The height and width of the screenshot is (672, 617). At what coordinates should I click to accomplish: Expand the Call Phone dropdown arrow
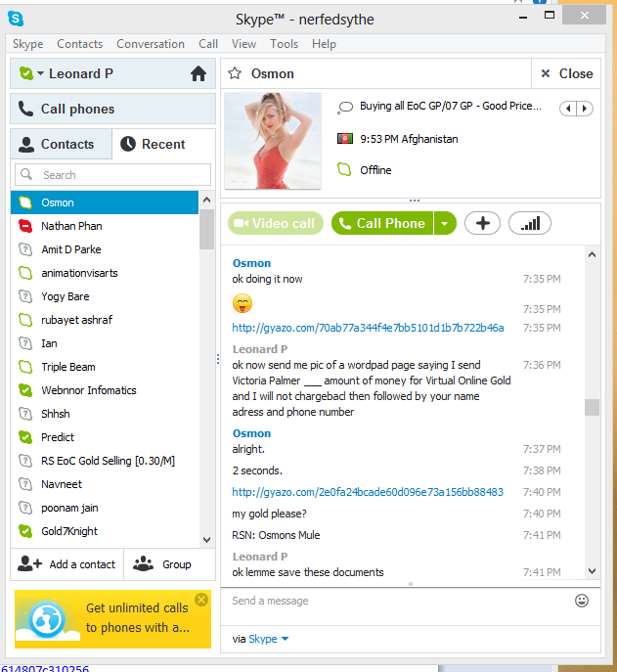coord(445,223)
